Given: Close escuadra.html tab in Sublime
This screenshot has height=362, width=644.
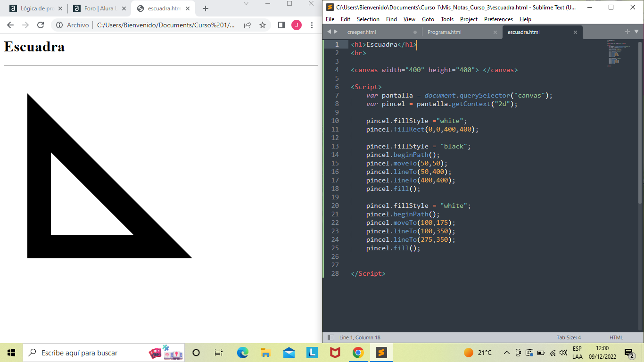Looking at the screenshot, I should pos(575,33).
